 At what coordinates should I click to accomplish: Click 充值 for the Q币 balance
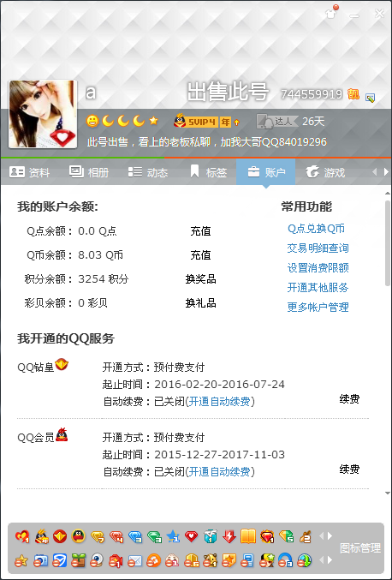pyautogui.click(x=200, y=255)
